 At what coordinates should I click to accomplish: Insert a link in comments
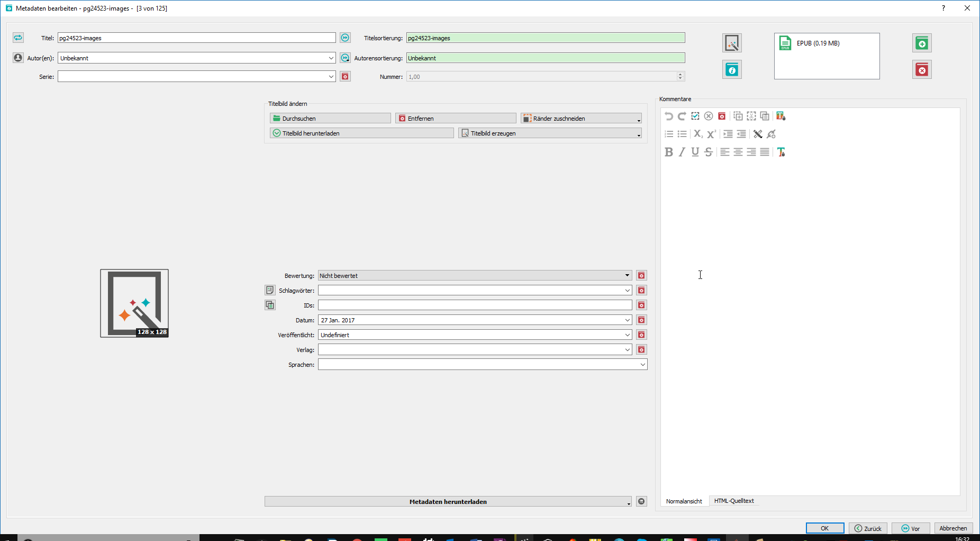[771, 134]
